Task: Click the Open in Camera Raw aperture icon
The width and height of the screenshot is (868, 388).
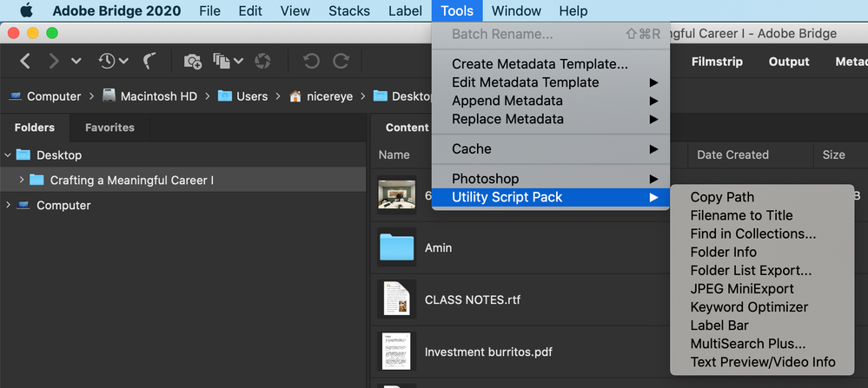Action: [262, 61]
